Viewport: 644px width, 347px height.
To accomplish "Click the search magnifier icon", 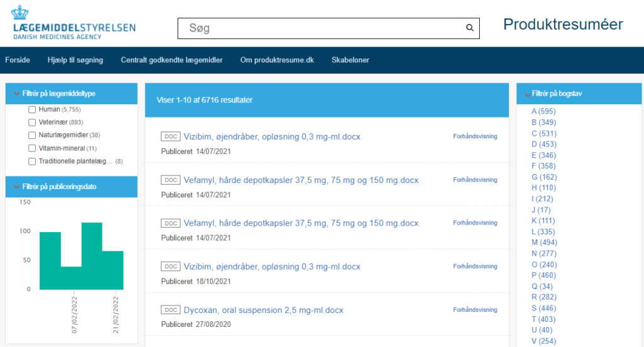I will click(469, 28).
